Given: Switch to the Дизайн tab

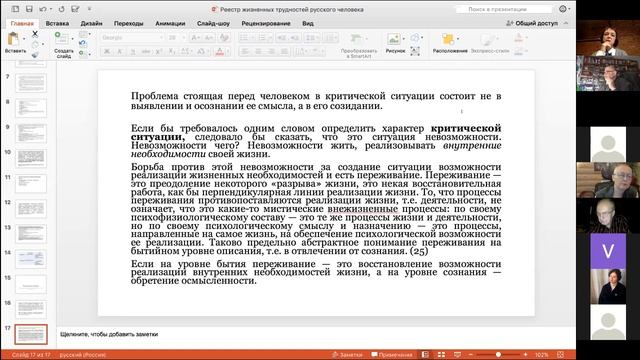Looking at the screenshot, I should [91, 23].
